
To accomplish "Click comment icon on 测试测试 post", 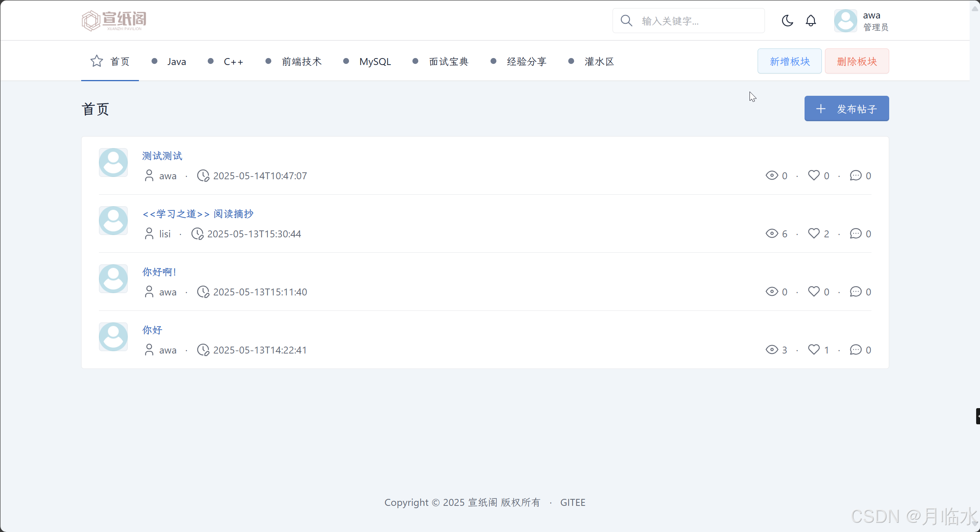I will tap(856, 175).
